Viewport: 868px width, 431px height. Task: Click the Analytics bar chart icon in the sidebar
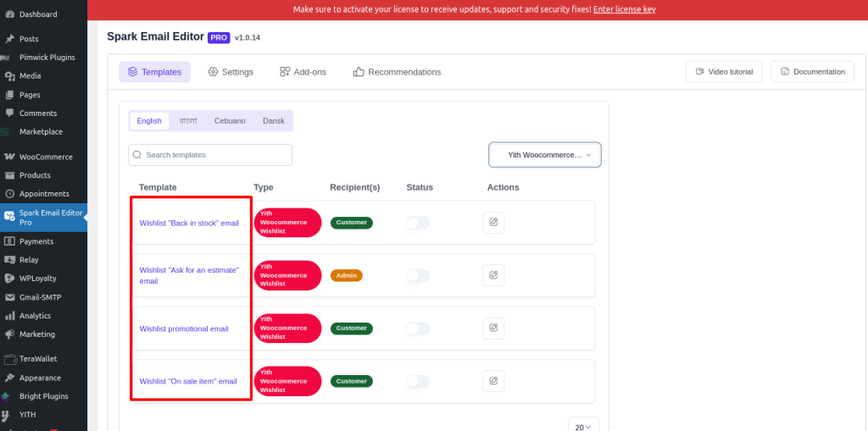click(x=9, y=315)
